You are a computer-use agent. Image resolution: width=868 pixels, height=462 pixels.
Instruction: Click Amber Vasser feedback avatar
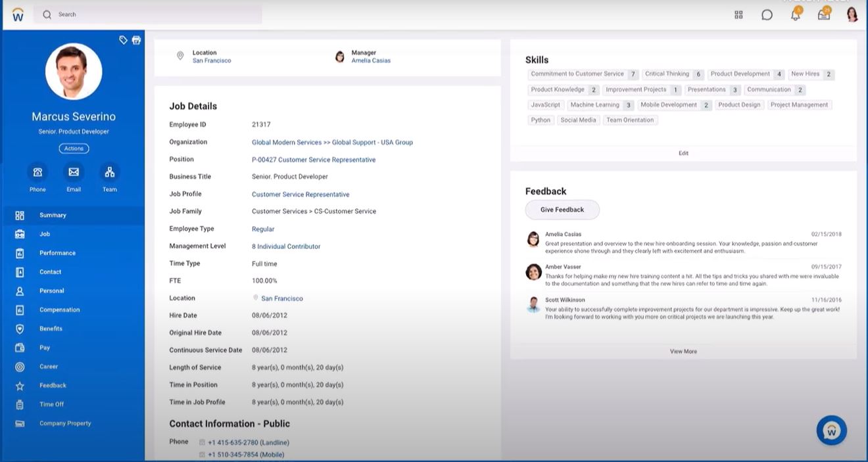tap(533, 272)
